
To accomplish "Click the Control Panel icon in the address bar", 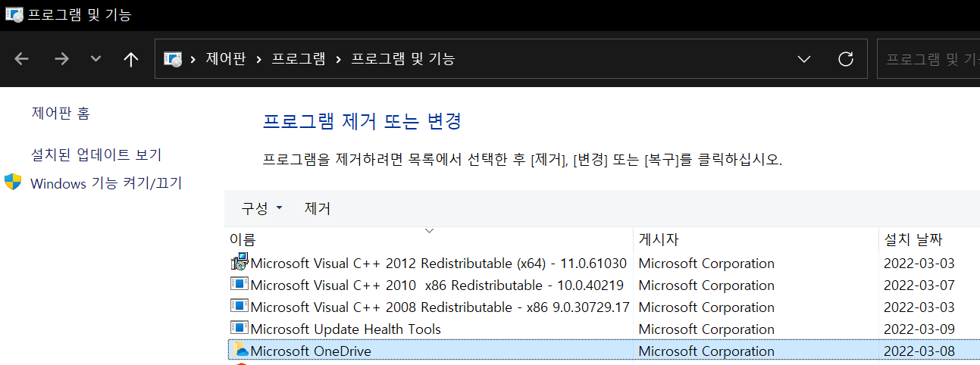I will (173, 59).
